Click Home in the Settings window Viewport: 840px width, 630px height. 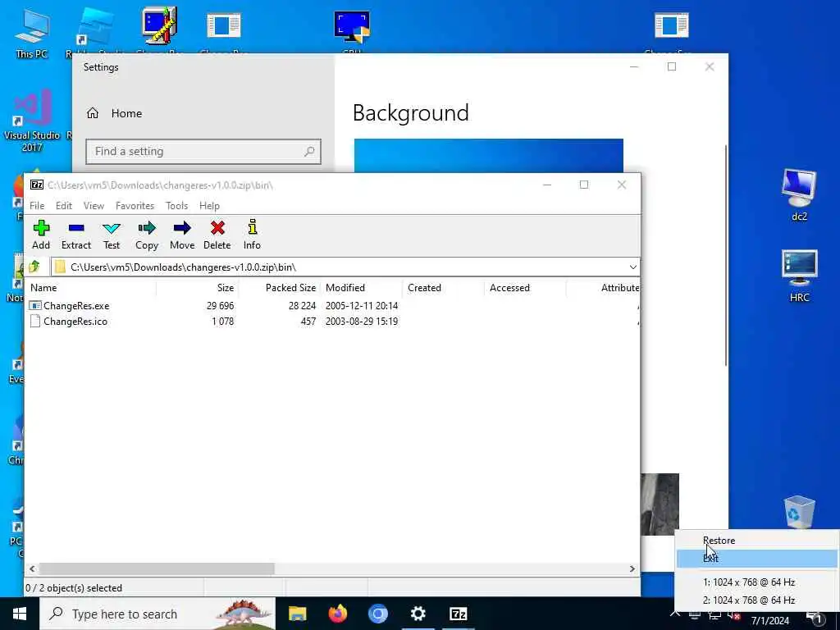(115, 113)
